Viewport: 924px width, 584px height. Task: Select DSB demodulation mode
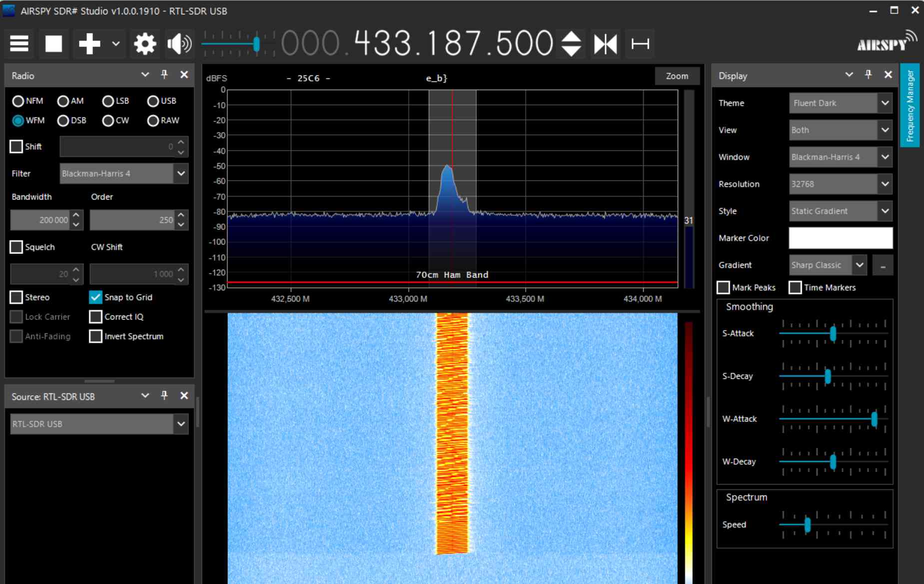71,120
